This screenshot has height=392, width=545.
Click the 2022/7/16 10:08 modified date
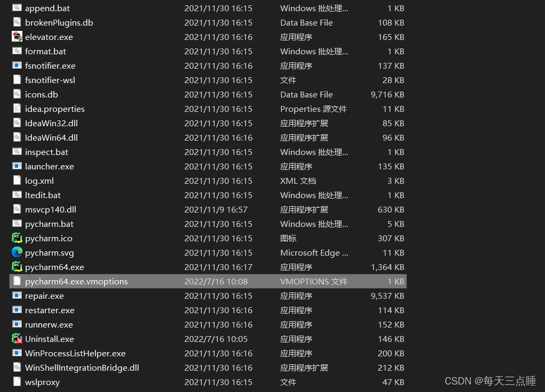point(216,282)
